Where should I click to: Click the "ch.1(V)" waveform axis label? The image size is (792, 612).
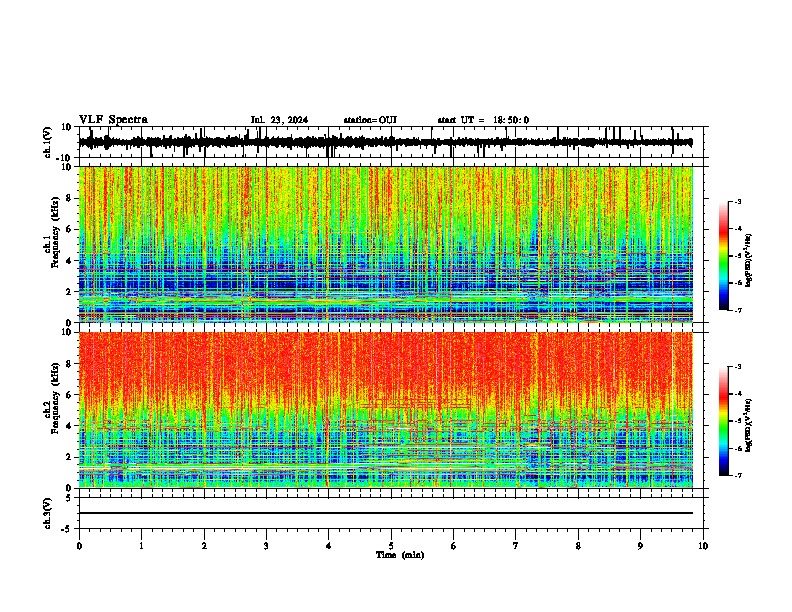tap(49, 142)
